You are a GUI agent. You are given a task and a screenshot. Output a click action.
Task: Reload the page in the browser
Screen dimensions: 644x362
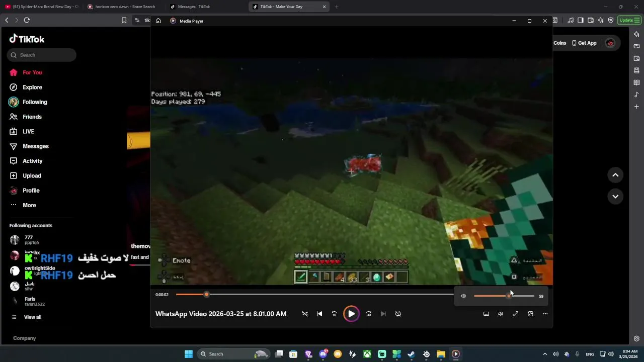[x=27, y=20]
